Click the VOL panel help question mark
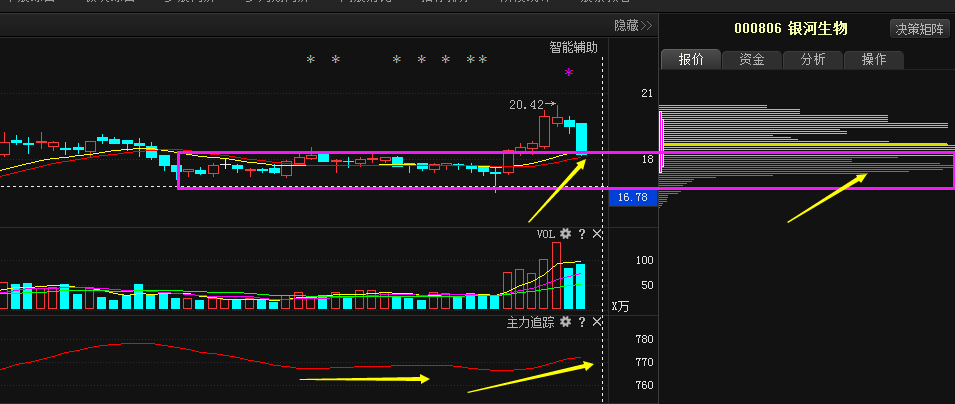 581,234
